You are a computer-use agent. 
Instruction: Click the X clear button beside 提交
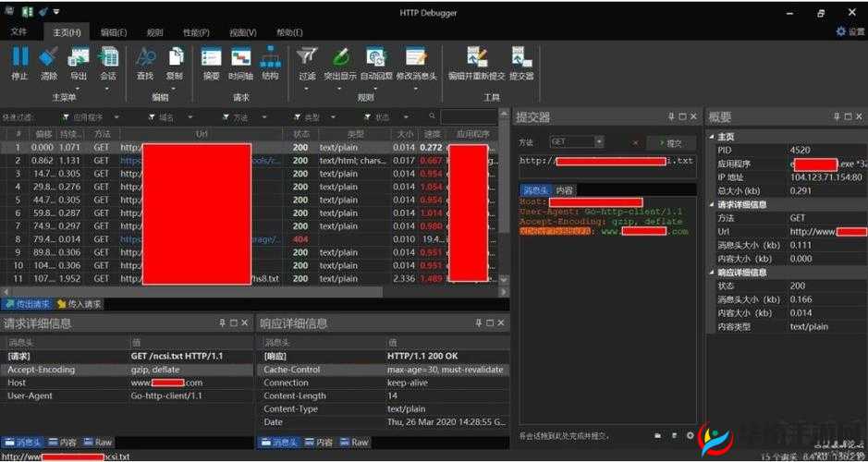tap(635, 142)
